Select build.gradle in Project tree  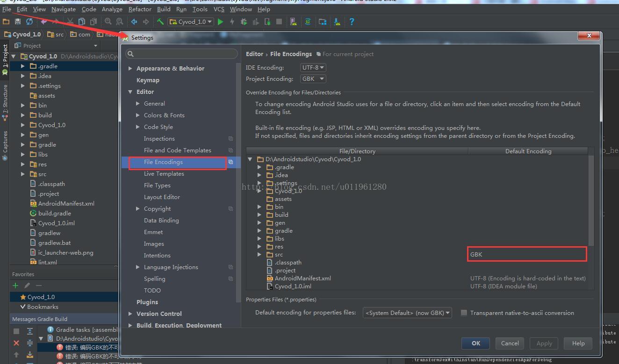(x=54, y=213)
